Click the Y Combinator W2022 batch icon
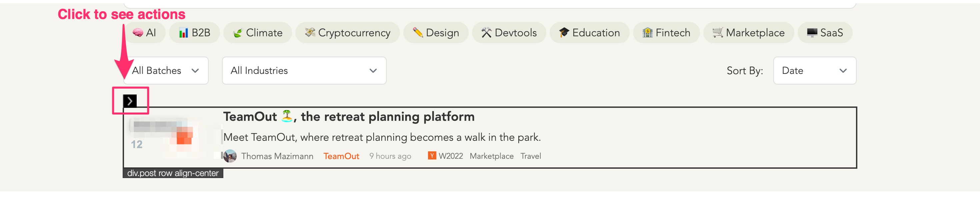Screen dimensions: 980x205 click(431, 156)
